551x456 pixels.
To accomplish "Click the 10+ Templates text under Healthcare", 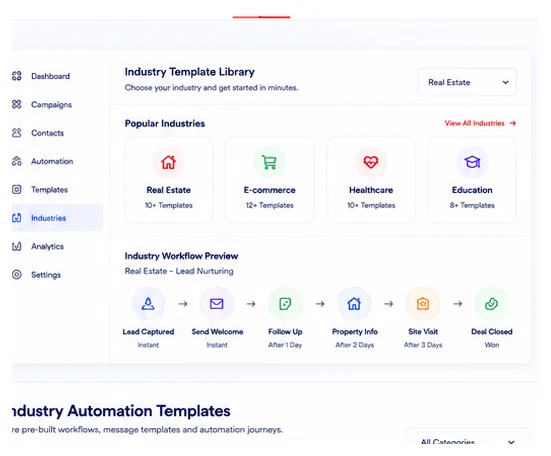I will [371, 205].
